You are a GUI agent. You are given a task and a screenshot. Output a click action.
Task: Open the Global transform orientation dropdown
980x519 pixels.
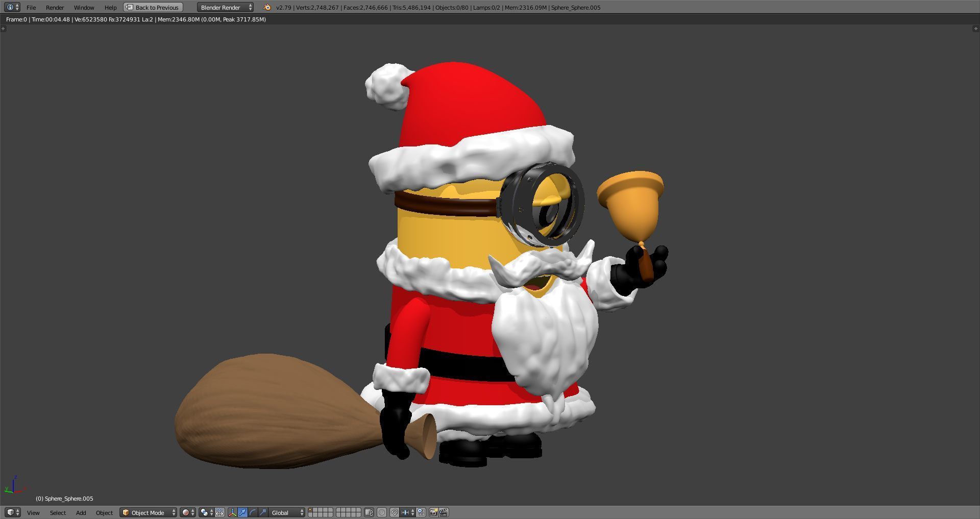tap(287, 512)
